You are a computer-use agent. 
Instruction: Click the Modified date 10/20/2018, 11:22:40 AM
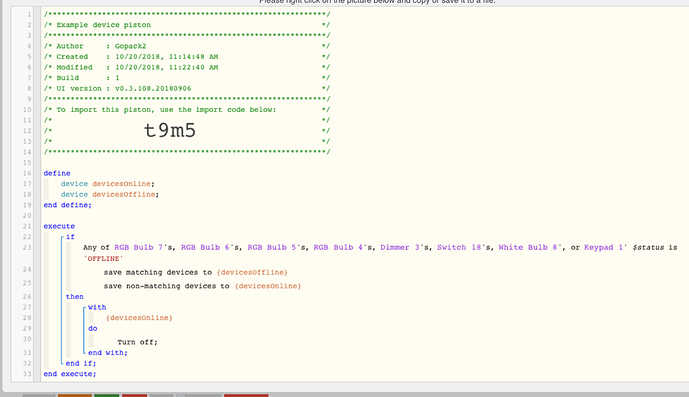tap(167, 67)
